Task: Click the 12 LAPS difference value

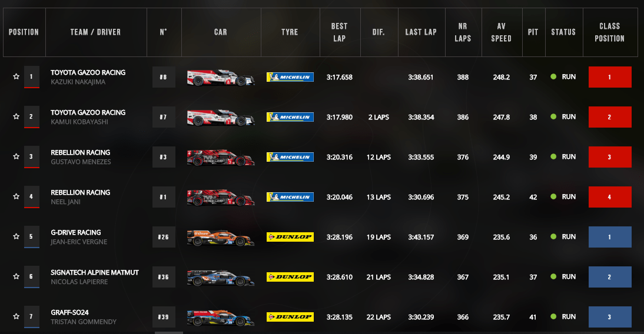Action: [379, 157]
